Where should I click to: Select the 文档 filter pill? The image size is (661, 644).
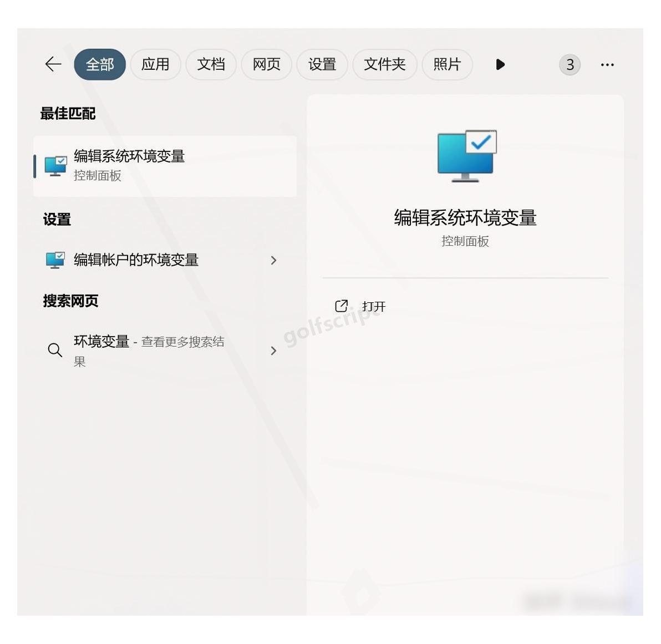coord(211,64)
